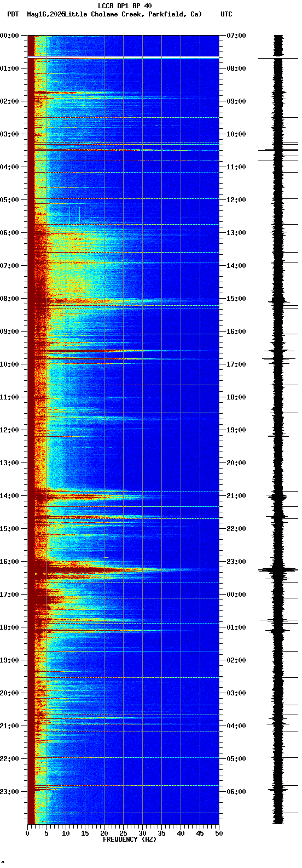Select '17:00' on the right UTC axis
The height and width of the screenshot is (868, 302).
(236, 364)
